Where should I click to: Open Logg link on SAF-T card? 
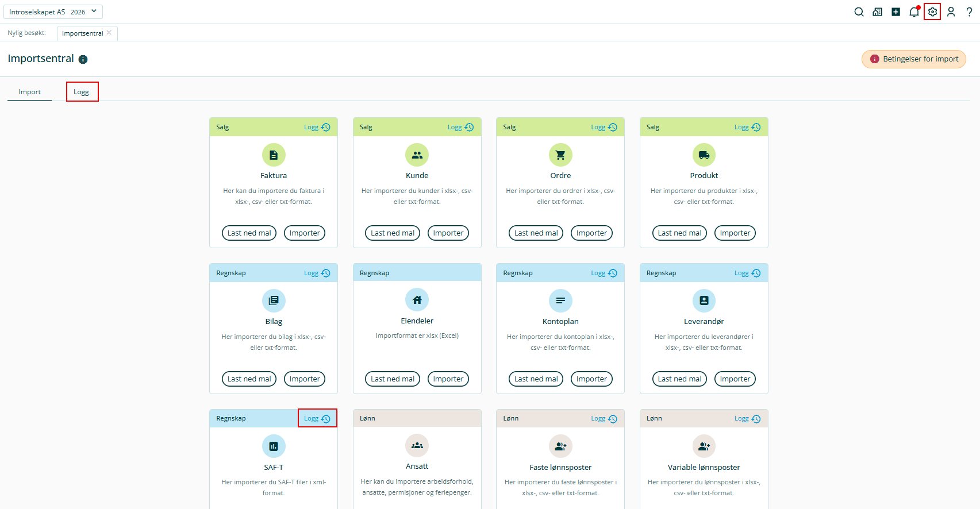pos(317,418)
